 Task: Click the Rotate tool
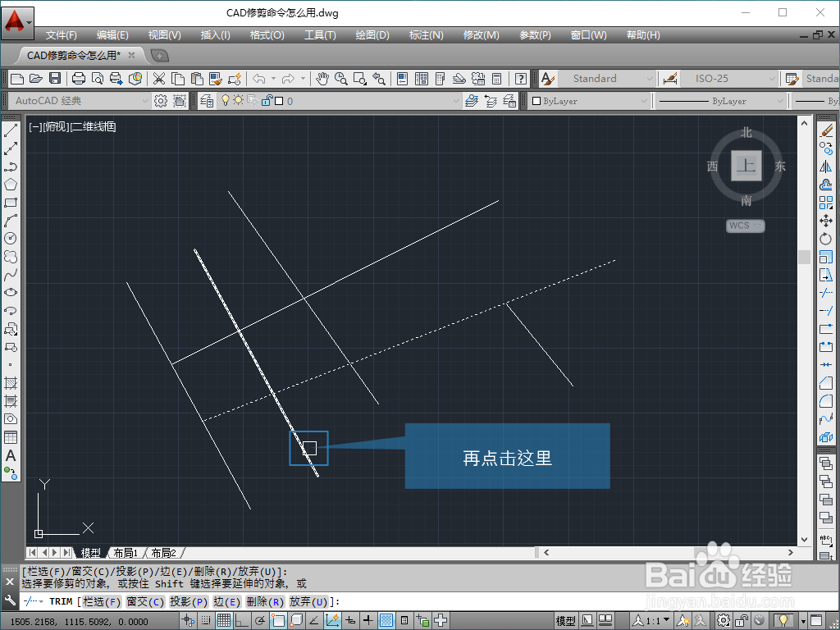826,239
